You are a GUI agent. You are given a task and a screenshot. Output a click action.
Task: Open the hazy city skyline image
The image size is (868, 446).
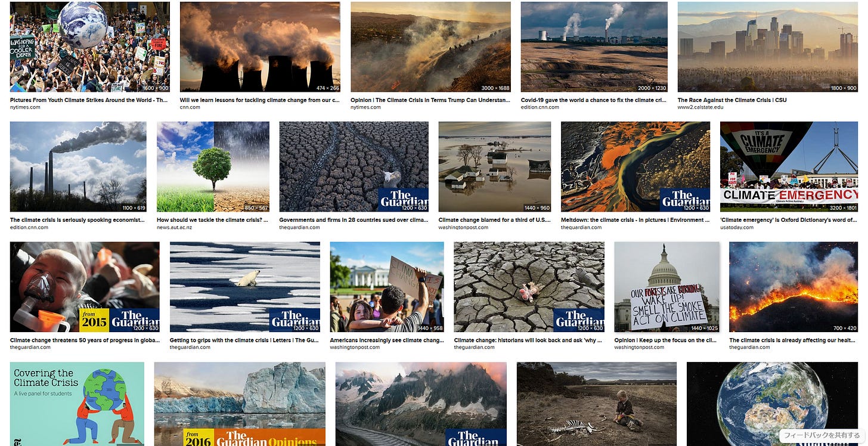click(768, 47)
